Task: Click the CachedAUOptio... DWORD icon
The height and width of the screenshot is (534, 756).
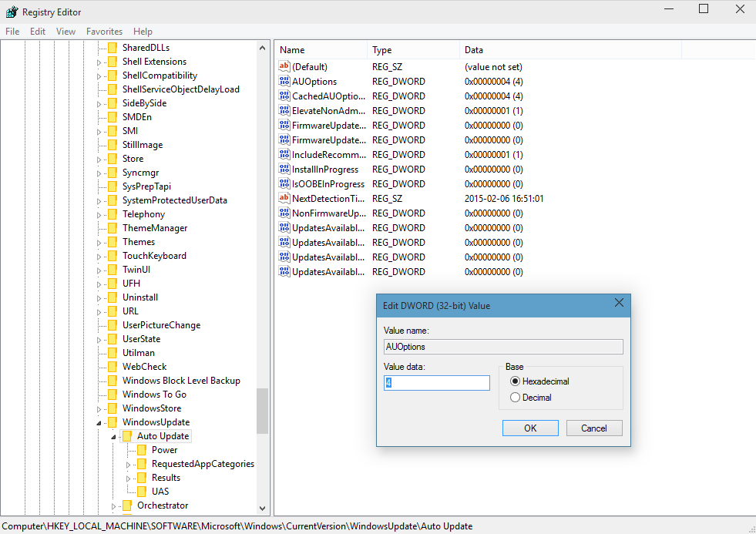Action: pyautogui.click(x=284, y=96)
